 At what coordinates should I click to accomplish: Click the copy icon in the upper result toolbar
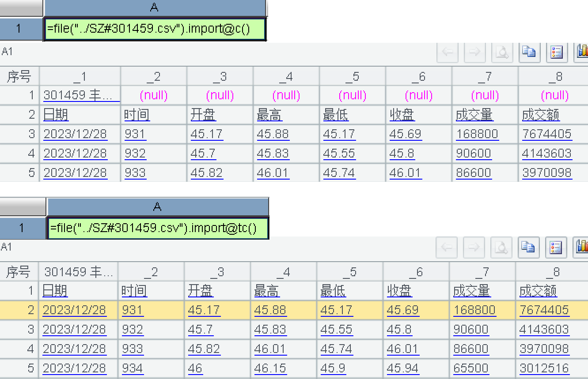529,53
